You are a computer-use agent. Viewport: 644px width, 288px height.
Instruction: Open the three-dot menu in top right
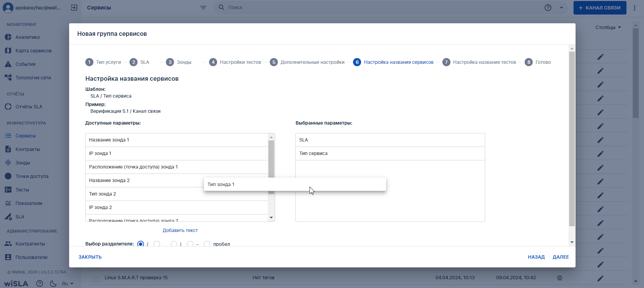pyautogui.click(x=635, y=8)
